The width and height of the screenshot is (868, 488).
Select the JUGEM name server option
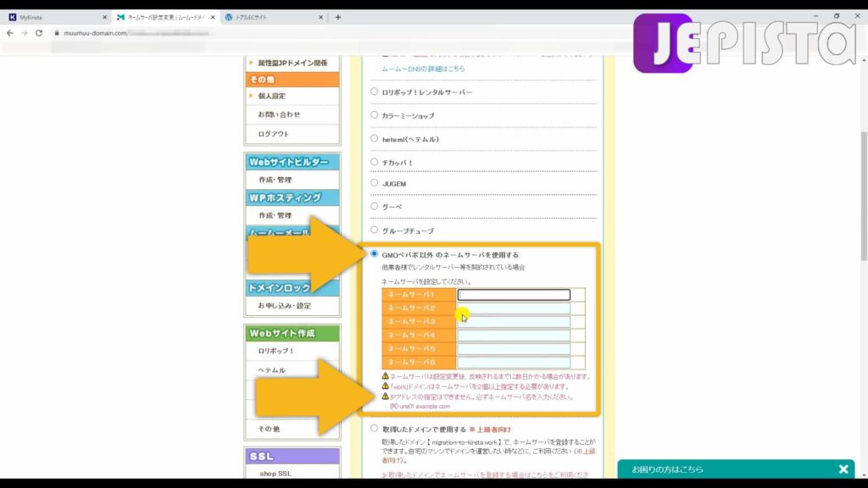coord(373,183)
